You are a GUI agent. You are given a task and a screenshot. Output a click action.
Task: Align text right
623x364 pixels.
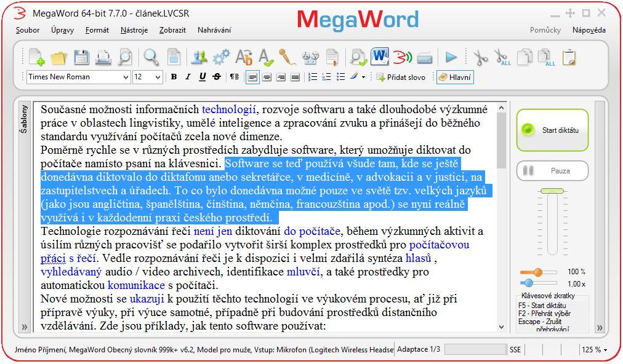click(281, 77)
